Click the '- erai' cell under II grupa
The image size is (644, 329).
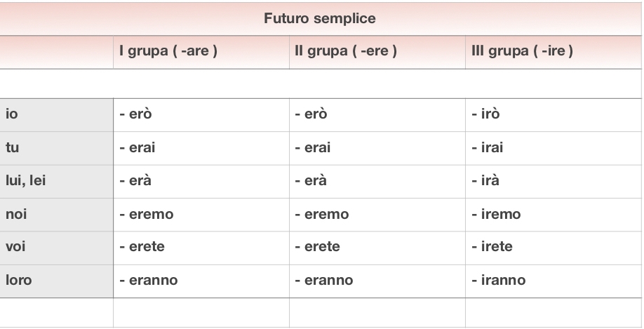coord(377,148)
